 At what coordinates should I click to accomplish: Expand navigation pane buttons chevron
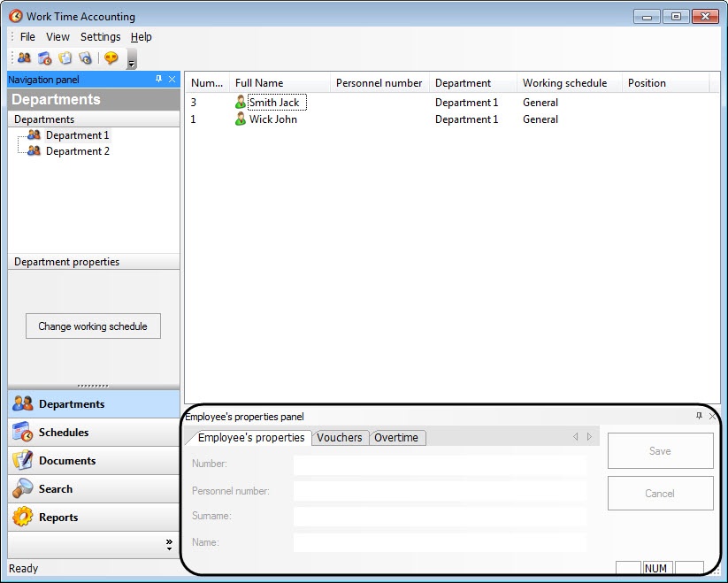169,545
